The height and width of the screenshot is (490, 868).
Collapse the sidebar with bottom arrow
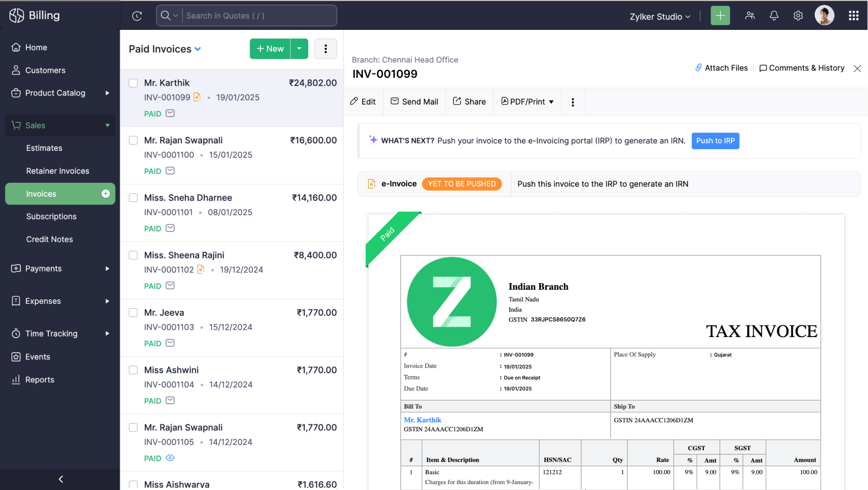[x=60, y=479]
